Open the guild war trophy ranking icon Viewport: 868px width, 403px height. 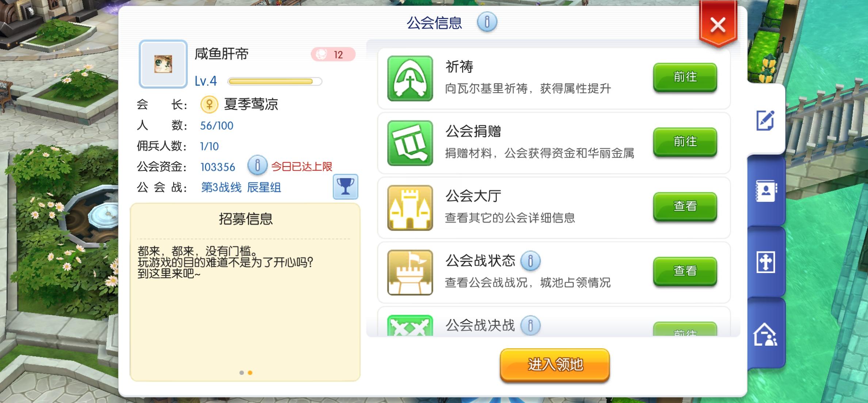(345, 187)
